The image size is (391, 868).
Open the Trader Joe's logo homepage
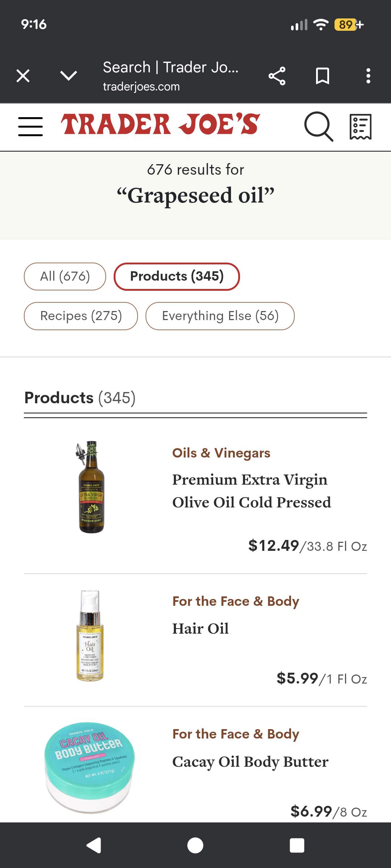pos(160,124)
